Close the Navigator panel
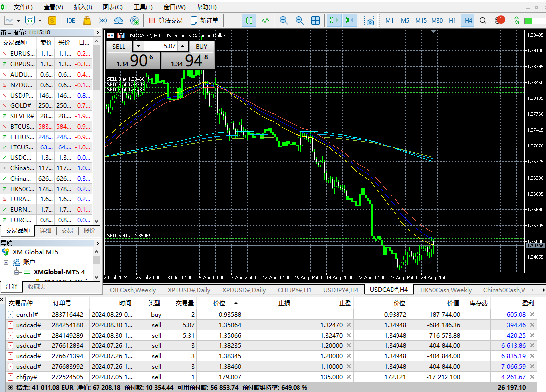 (x=98, y=243)
